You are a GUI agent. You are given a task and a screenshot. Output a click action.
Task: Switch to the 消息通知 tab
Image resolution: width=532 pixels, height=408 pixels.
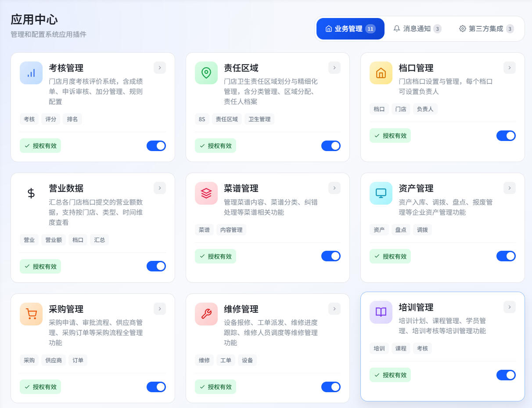417,29
